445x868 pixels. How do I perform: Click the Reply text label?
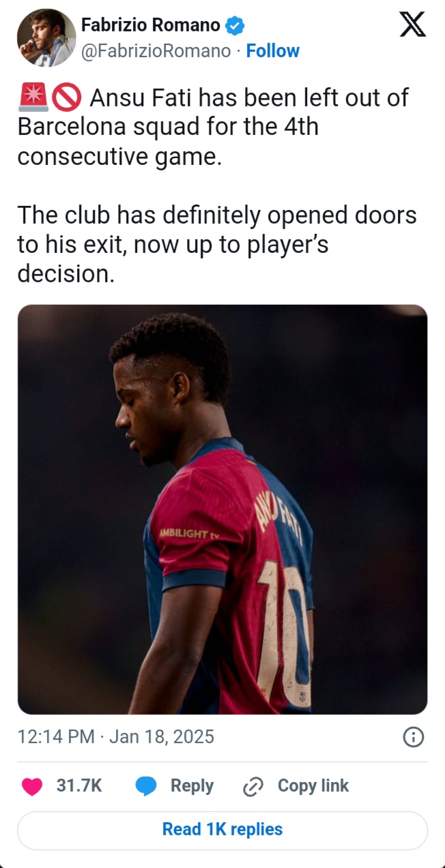(x=192, y=786)
